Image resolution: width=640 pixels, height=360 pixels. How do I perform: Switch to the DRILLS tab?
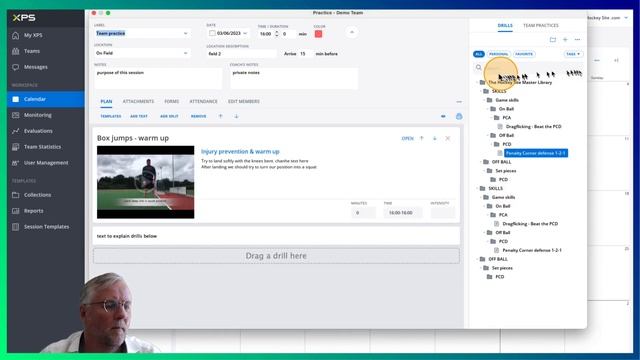(505, 25)
